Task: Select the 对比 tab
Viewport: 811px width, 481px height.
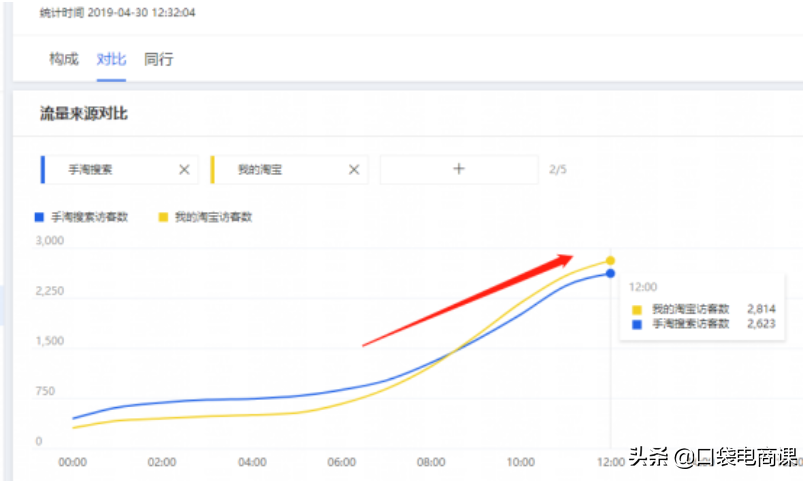Action: (111, 59)
